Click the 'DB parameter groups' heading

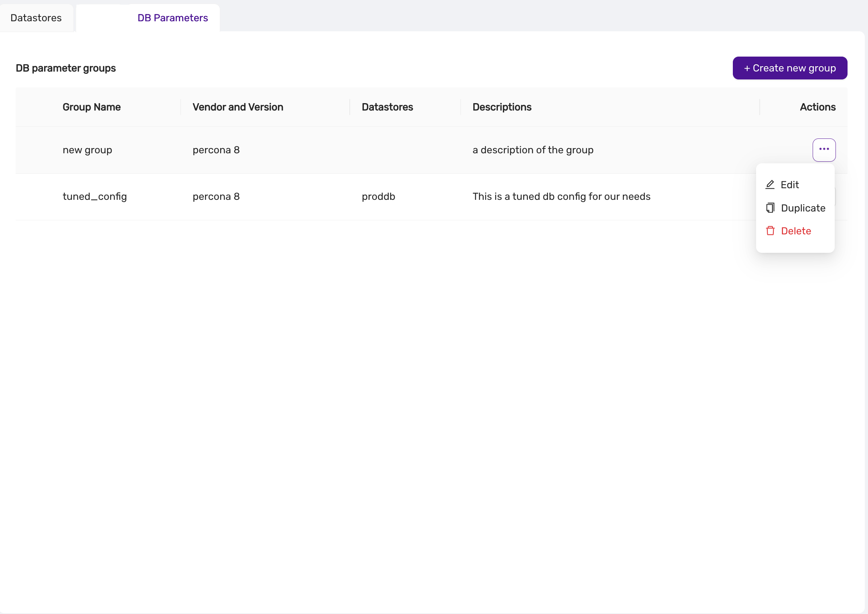tap(66, 68)
